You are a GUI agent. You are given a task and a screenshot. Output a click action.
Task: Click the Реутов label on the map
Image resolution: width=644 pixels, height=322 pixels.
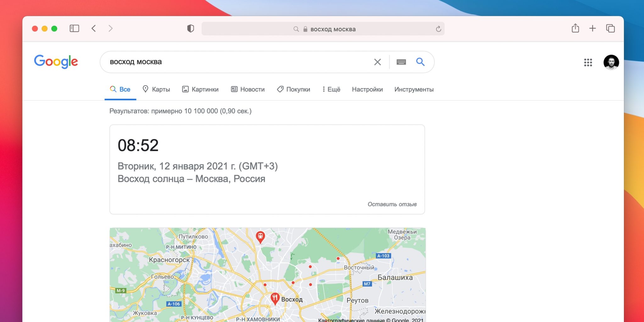(358, 300)
